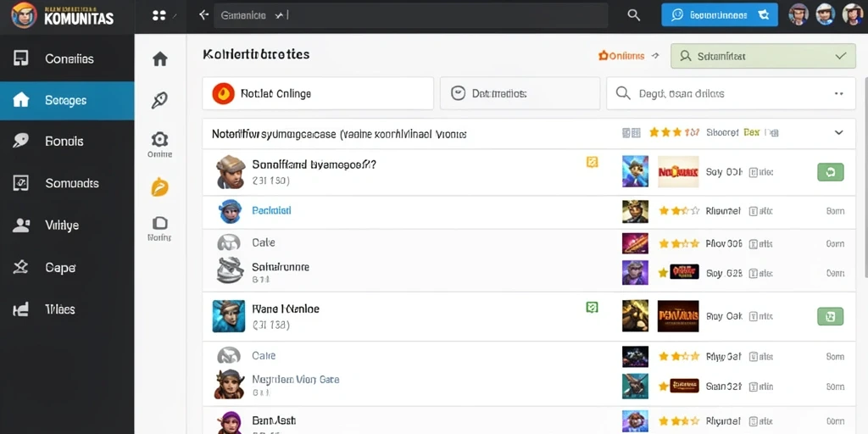Open Conaties in the left sidebar

coord(67,58)
